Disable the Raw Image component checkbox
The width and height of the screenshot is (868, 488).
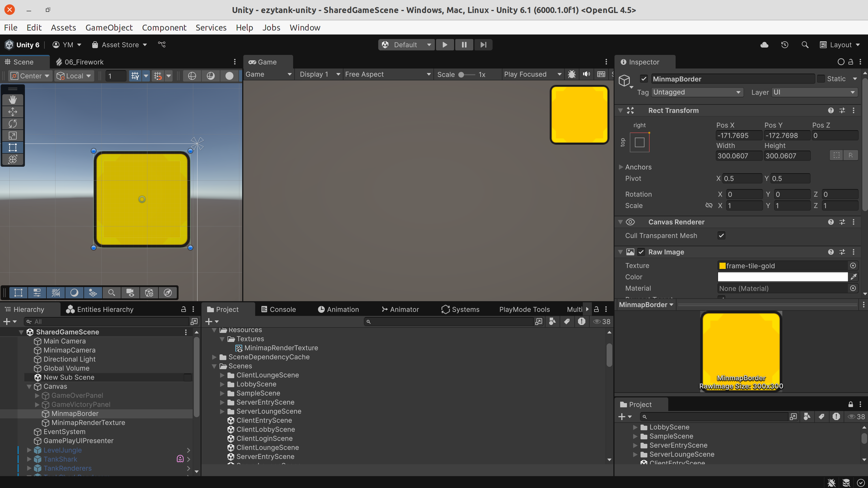641,252
